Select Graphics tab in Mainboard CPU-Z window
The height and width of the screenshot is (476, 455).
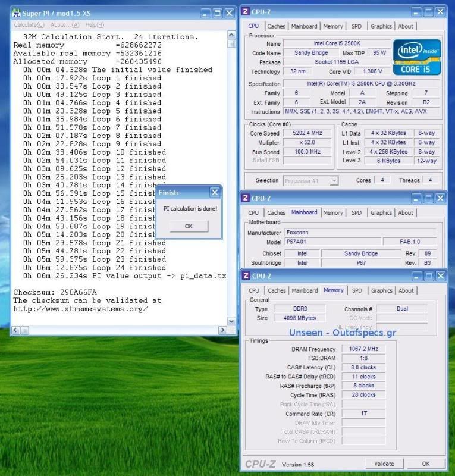pyautogui.click(x=381, y=212)
